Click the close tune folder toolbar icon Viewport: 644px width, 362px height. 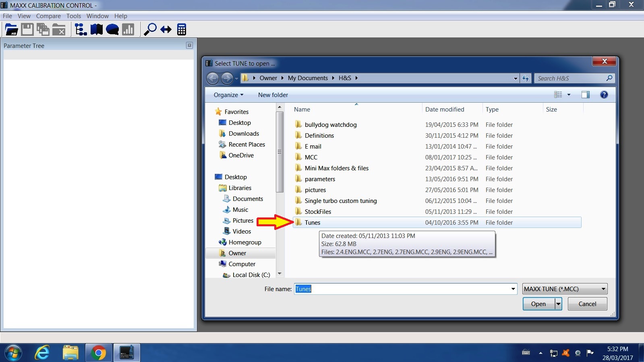[59, 29]
